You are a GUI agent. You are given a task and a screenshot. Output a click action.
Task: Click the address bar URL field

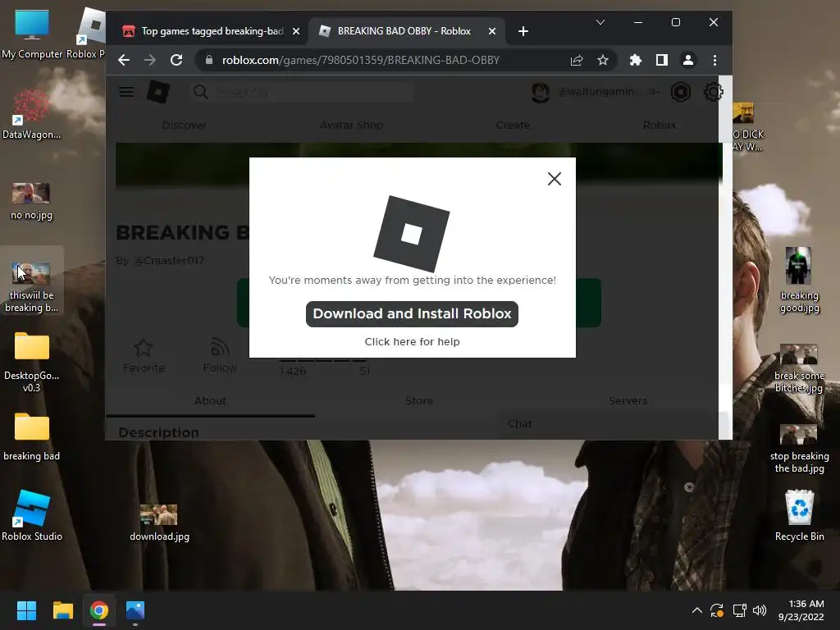click(x=361, y=60)
